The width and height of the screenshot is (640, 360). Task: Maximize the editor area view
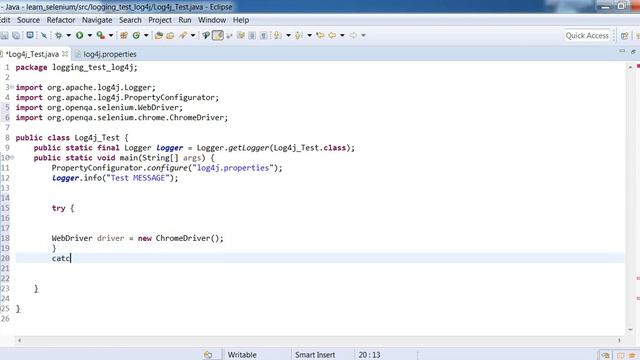[633, 51]
